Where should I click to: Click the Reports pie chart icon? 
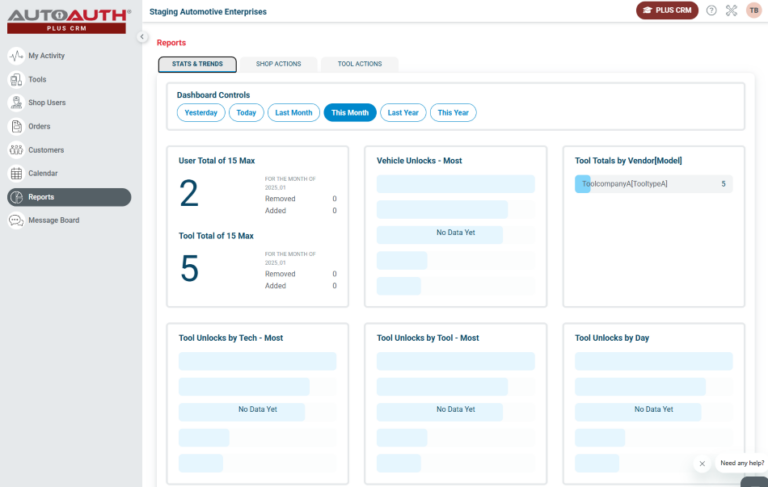pos(16,197)
